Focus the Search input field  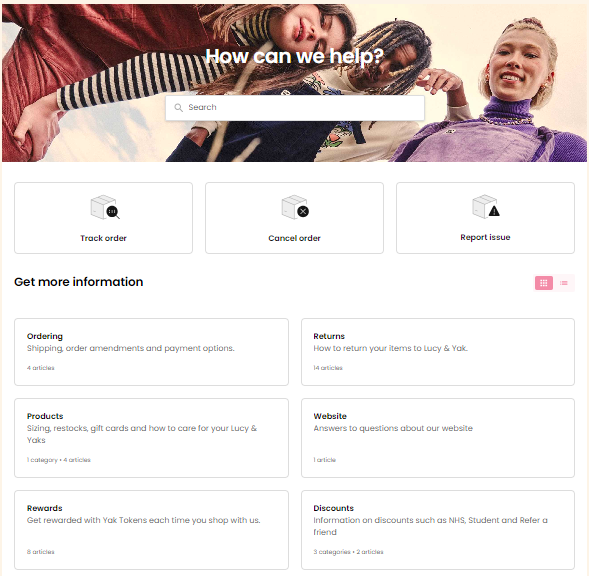pyautogui.click(x=295, y=108)
